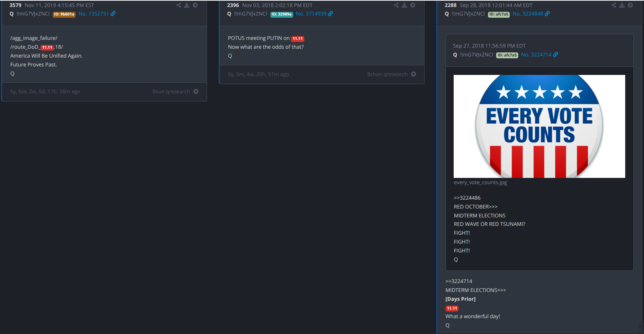Viewport: 644px width, 334px height.
Task: Click circle icon beside 8kun qresearch
Action: (196, 92)
